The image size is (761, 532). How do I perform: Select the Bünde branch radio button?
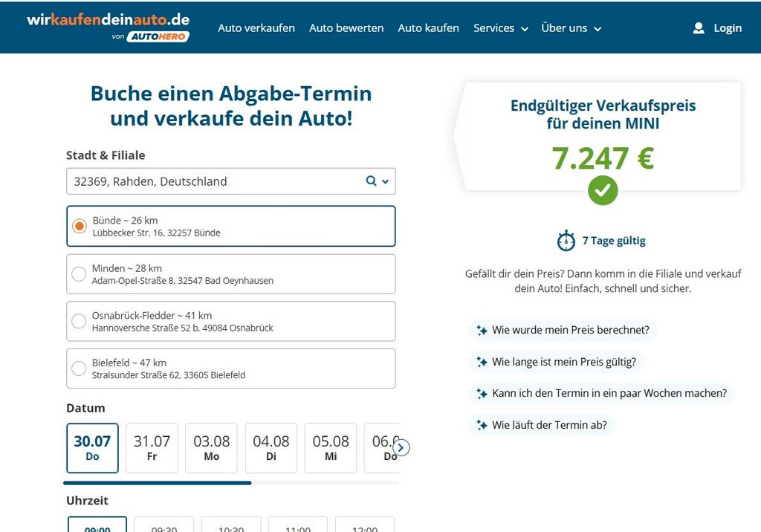[x=79, y=226]
